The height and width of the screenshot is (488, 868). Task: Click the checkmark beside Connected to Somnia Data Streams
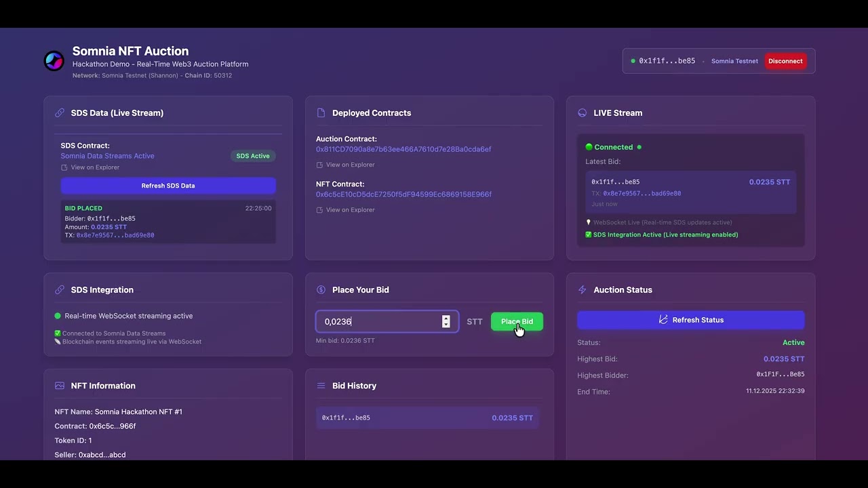pos(58,333)
